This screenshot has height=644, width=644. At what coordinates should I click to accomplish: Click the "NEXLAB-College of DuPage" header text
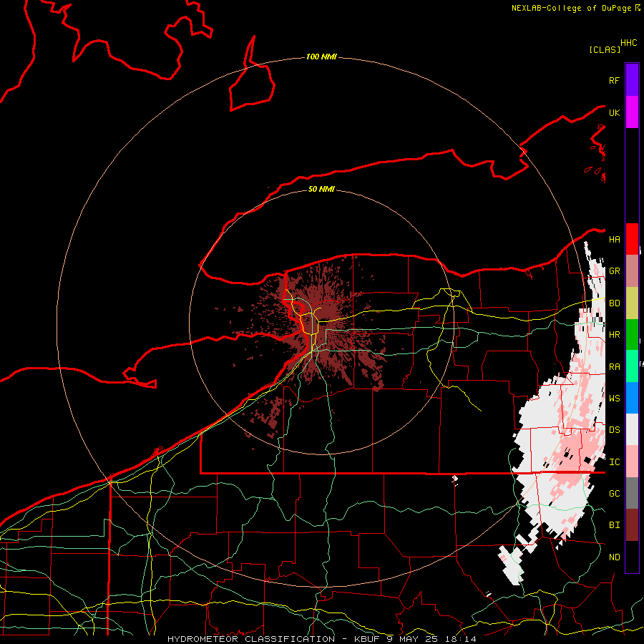coord(571,8)
